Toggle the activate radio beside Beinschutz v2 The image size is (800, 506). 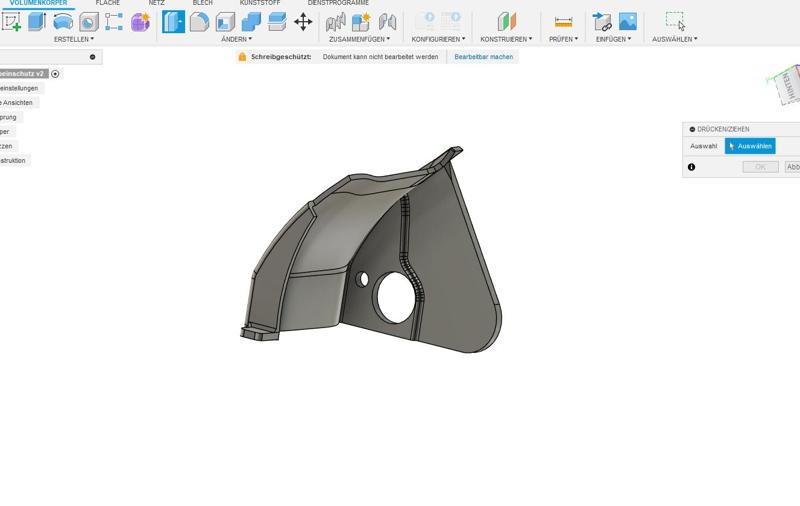[x=55, y=74]
